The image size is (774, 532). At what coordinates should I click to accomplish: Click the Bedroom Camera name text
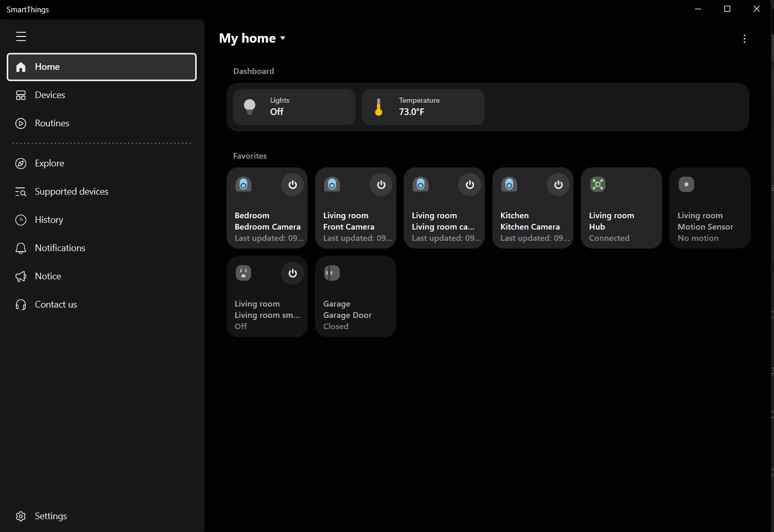pos(268,227)
